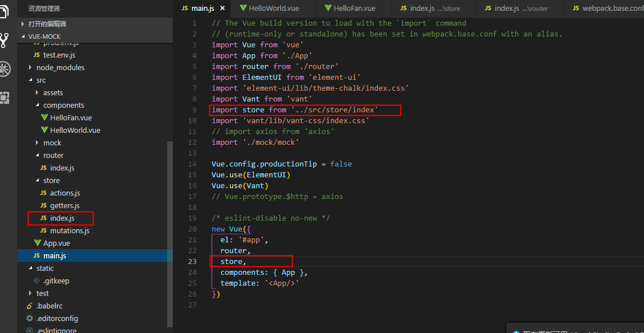The width and height of the screenshot is (644, 333).
Task: Click the "template: '<App/>'" line
Action: [260, 283]
